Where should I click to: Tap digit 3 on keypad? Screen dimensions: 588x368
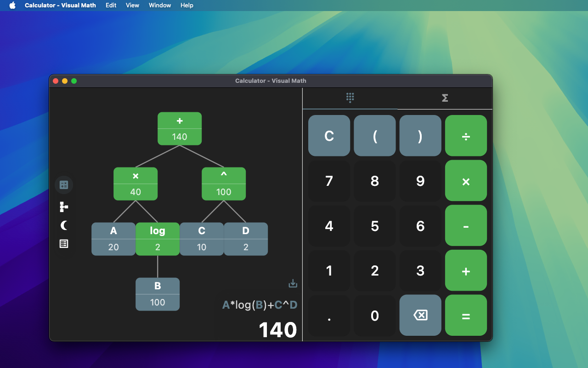(x=420, y=270)
